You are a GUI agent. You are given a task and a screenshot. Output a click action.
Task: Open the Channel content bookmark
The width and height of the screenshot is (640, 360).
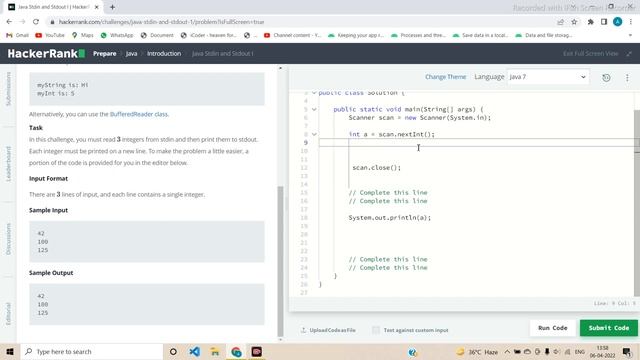tap(293, 36)
